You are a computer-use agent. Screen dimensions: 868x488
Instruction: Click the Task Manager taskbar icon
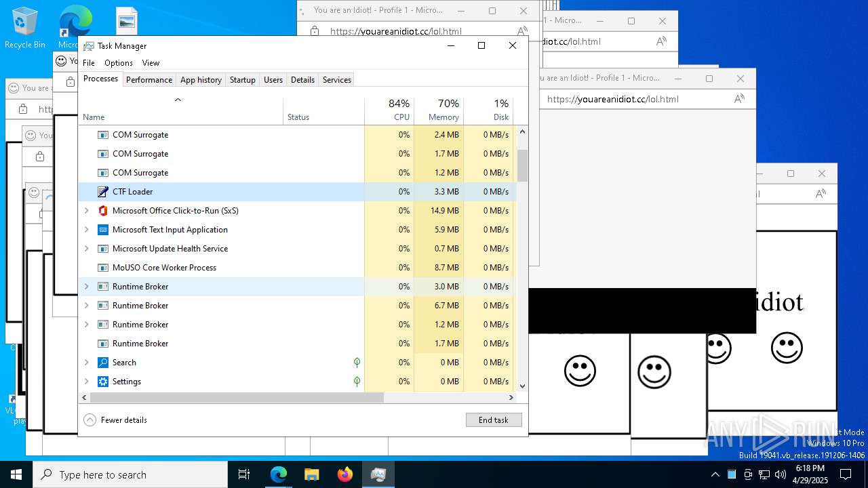pyautogui.click(x=378, y=474)
